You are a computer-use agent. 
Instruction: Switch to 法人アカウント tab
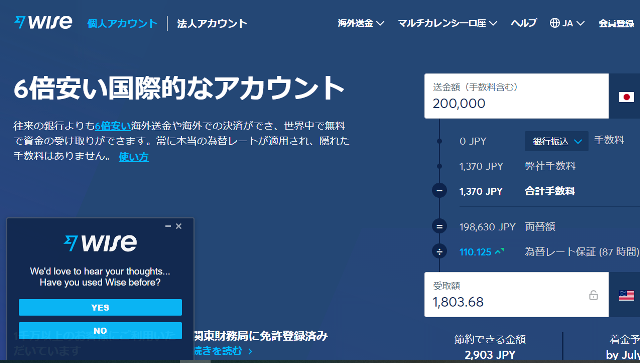coord(212,23)
